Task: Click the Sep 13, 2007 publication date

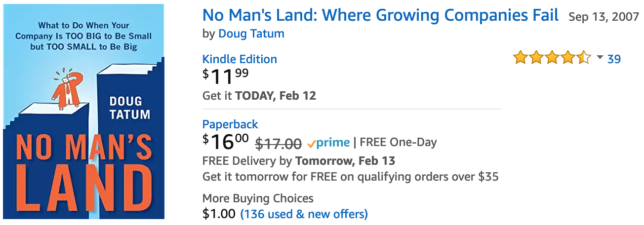Action: click(x=604, y=17)
